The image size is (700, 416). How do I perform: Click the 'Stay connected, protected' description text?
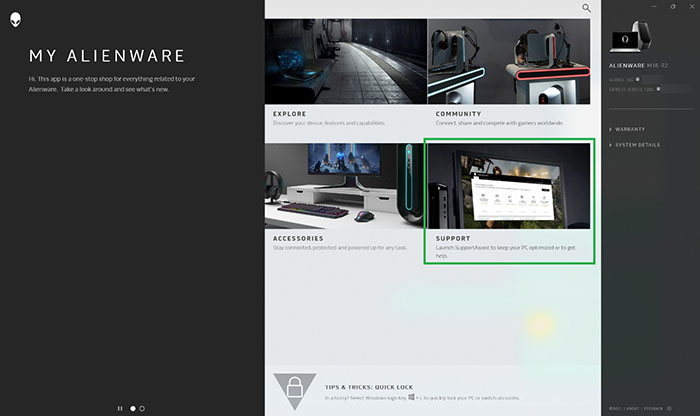click(340, 247)
